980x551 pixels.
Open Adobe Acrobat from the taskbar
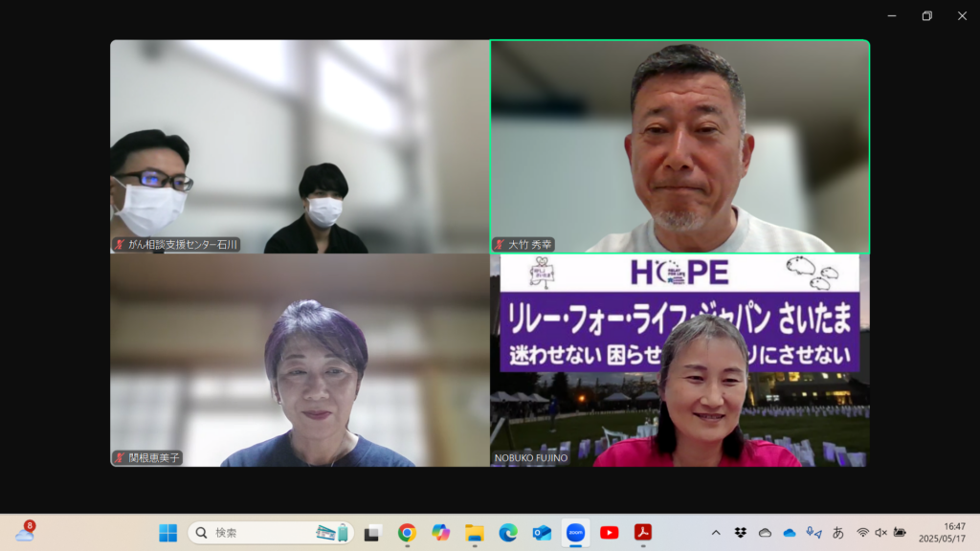642,533
